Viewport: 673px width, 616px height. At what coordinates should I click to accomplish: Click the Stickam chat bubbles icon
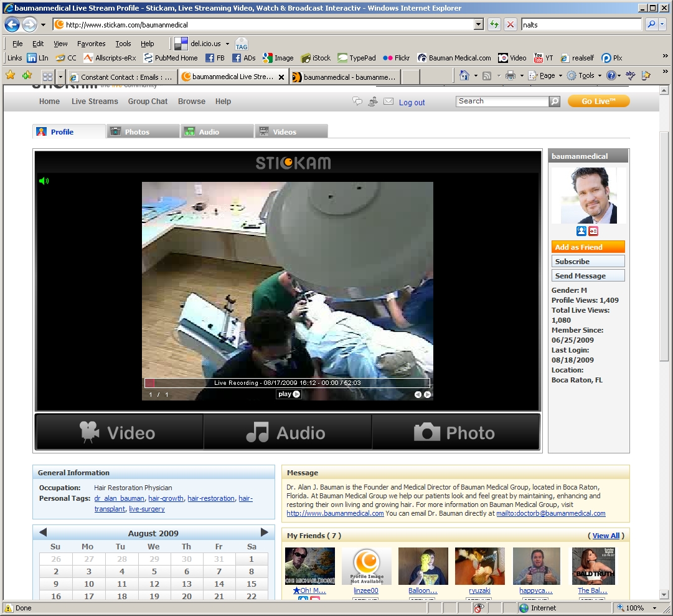[x=357, y=102]
